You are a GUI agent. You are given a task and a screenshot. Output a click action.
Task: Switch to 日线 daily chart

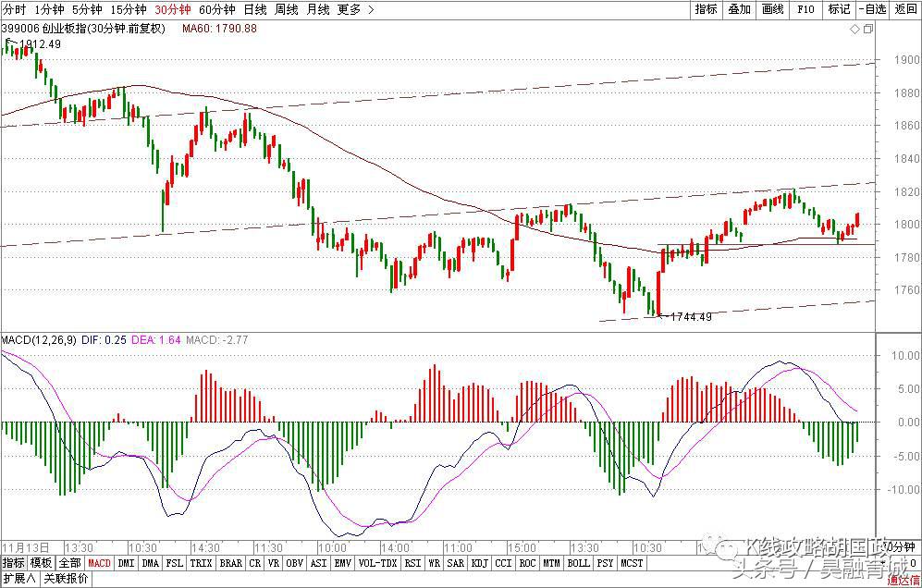tap(255, 9)
